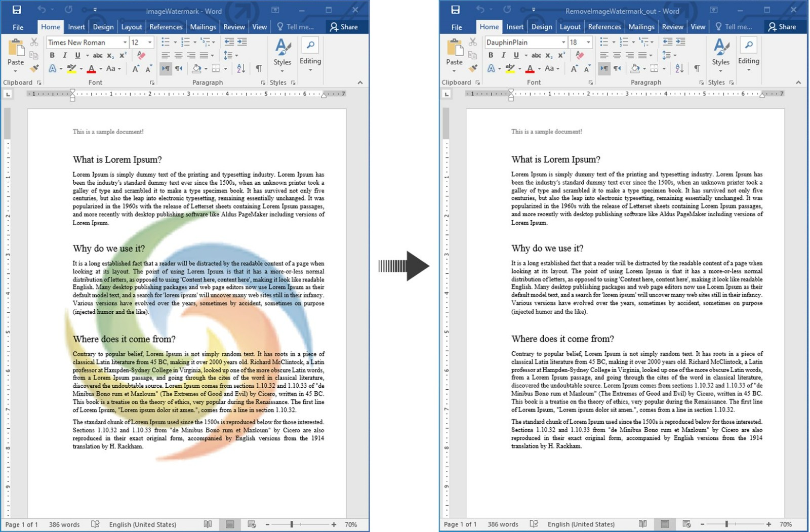Click the text highlight color icon in the right window
This screenshot has width=810, height=532.
(510, 68)
